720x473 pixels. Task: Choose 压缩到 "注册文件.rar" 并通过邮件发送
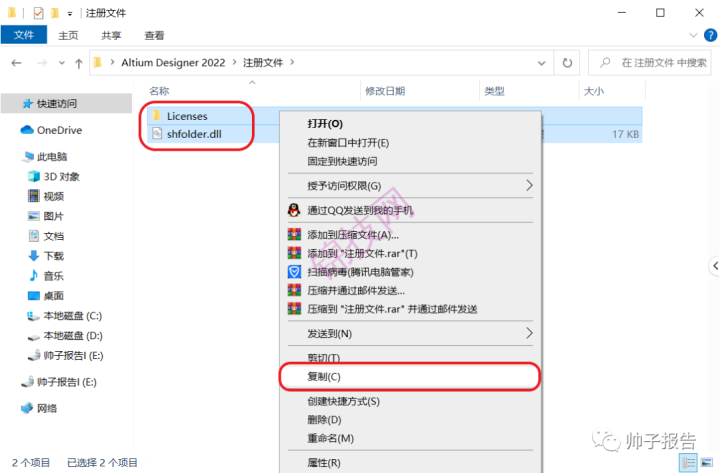(x=411, y=309)
